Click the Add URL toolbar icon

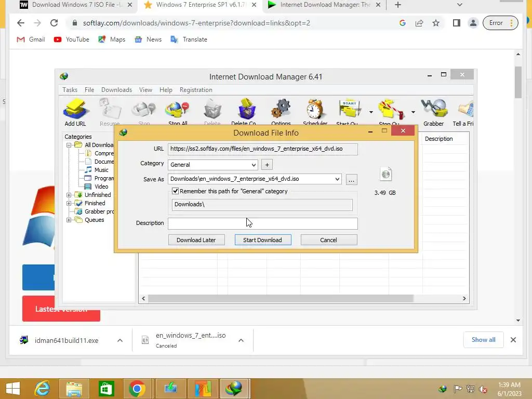point(75,112)
